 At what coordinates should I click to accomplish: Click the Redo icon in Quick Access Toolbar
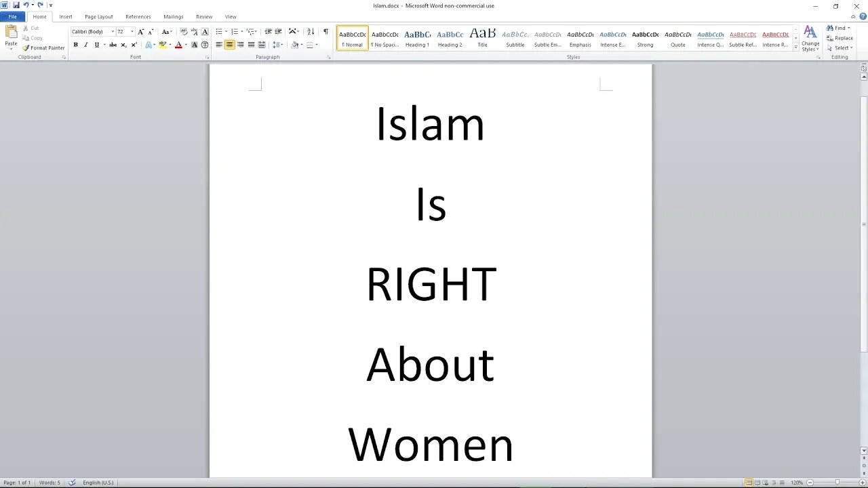(40, 5)
